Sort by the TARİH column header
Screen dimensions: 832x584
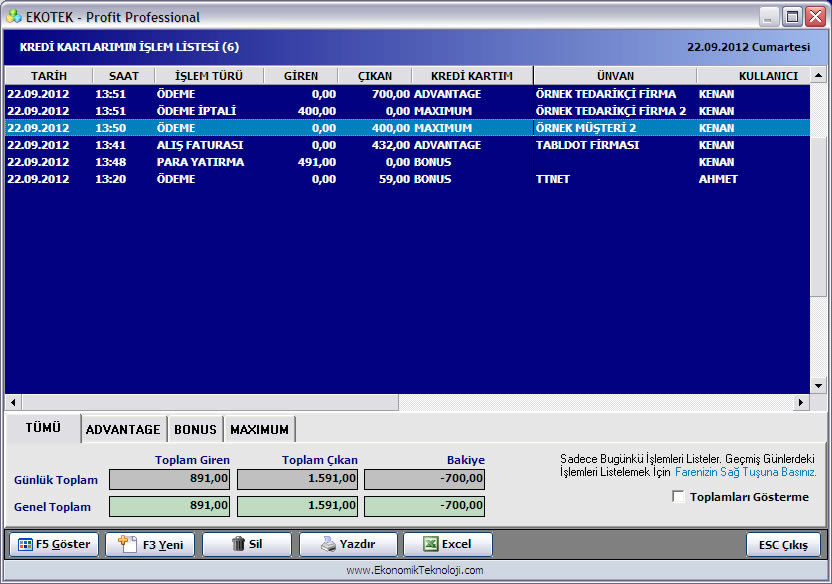(49, 76)
